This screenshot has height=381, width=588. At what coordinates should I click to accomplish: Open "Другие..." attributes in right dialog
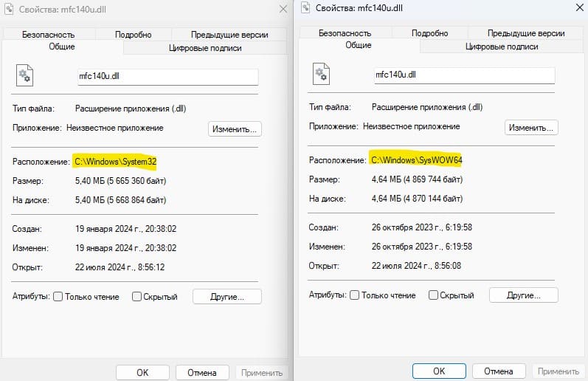pyautogui.click(x=524, y=295)
